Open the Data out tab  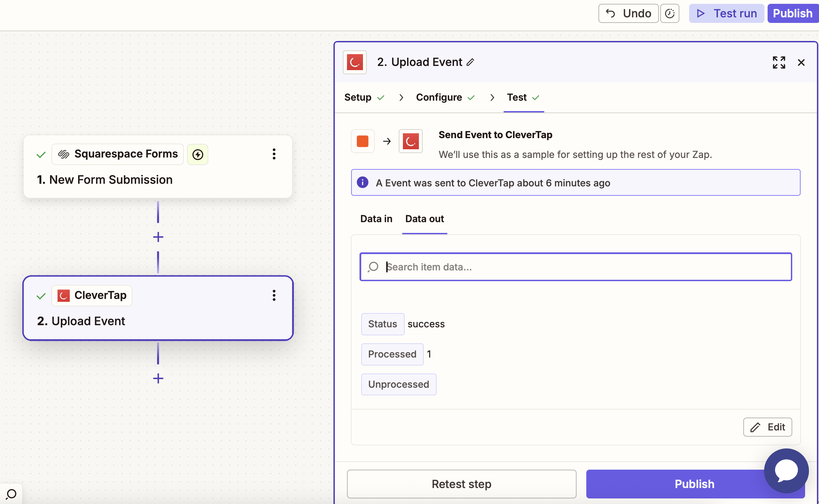point(424,219)
